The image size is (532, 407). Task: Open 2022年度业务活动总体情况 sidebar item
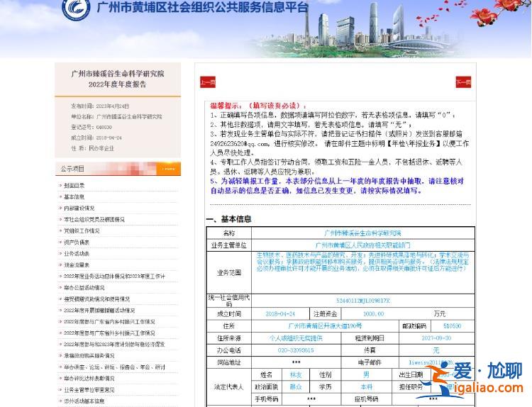click(114, 277)
